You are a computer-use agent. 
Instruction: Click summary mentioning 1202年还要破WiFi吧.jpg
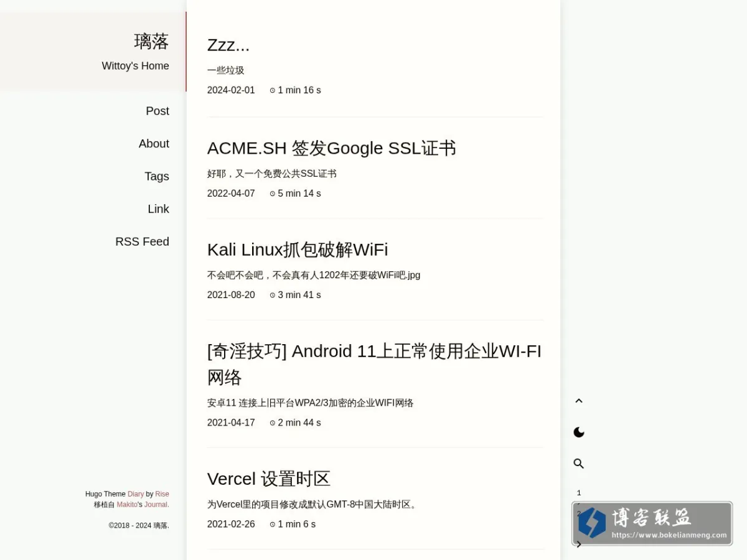click(314, 275)
